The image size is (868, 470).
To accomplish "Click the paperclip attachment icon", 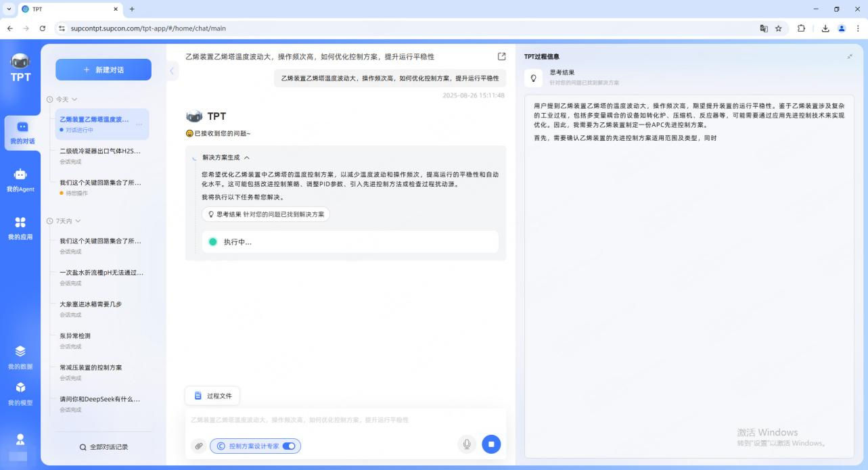I will coord(198,446).
